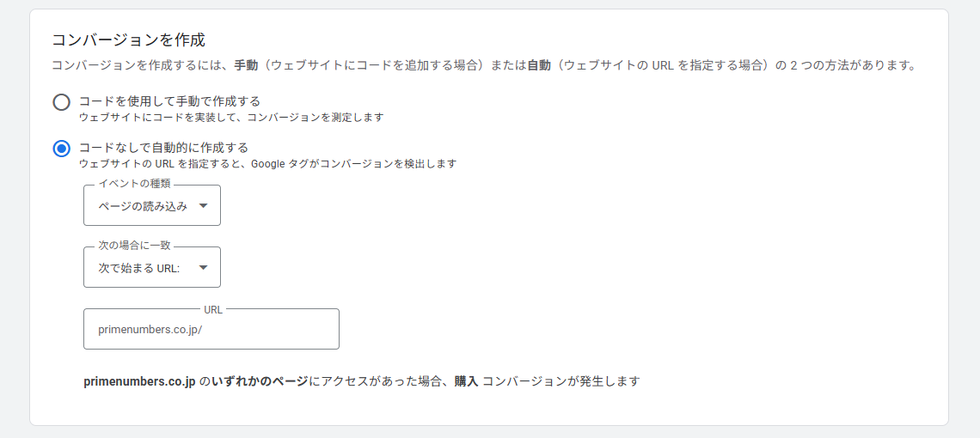Click the 次の場合に一致 field label
The image size is (980, 438).
point(134,245)
